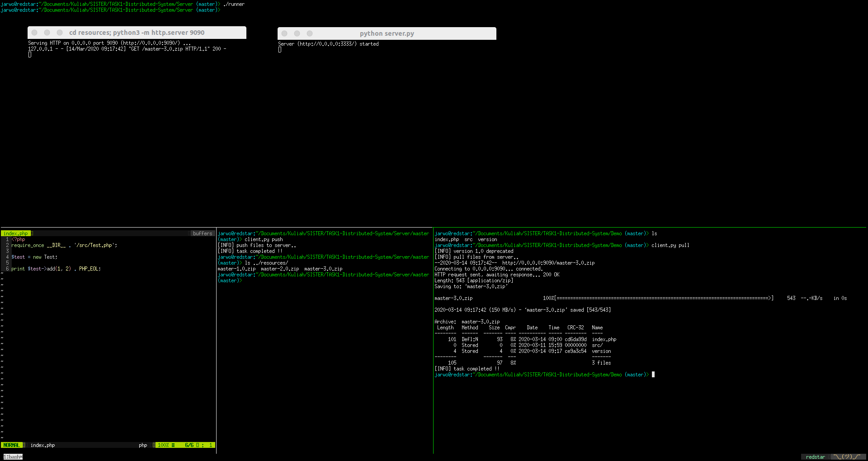
Task: Select the 1:bash tmux window tab
Action: [x=13, y=456]
